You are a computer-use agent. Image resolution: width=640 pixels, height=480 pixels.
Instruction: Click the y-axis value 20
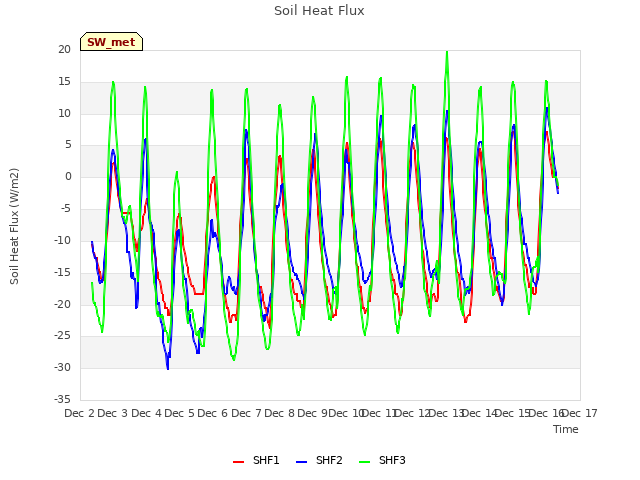[x=64, y=49]
